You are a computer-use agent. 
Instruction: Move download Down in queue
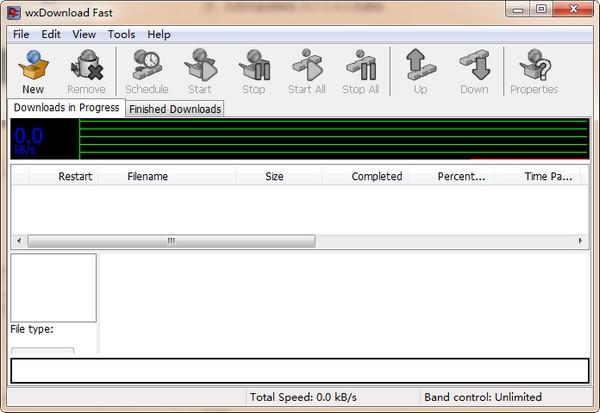(474, 71)
